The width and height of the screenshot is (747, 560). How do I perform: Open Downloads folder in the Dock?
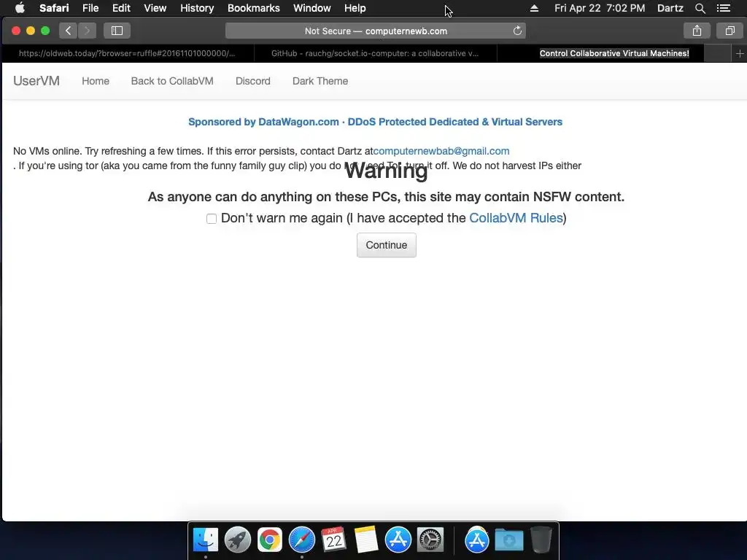[x=508, y=540]
